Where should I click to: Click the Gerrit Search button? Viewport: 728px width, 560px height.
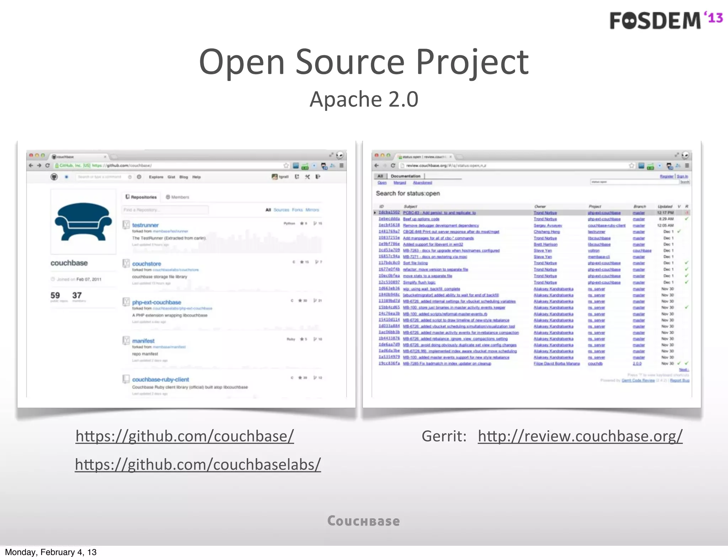pos(685,182)
